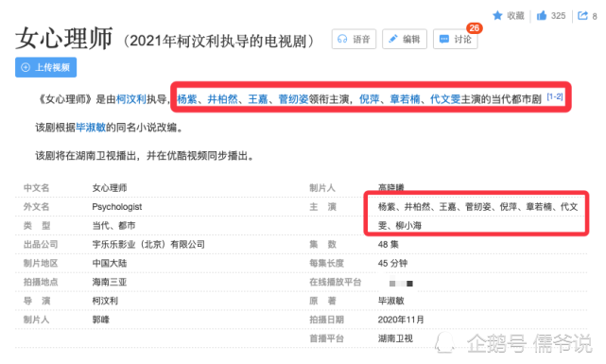Open the 代文雯 link in intro
Screen dimensions: 606x364
(445, 99)
